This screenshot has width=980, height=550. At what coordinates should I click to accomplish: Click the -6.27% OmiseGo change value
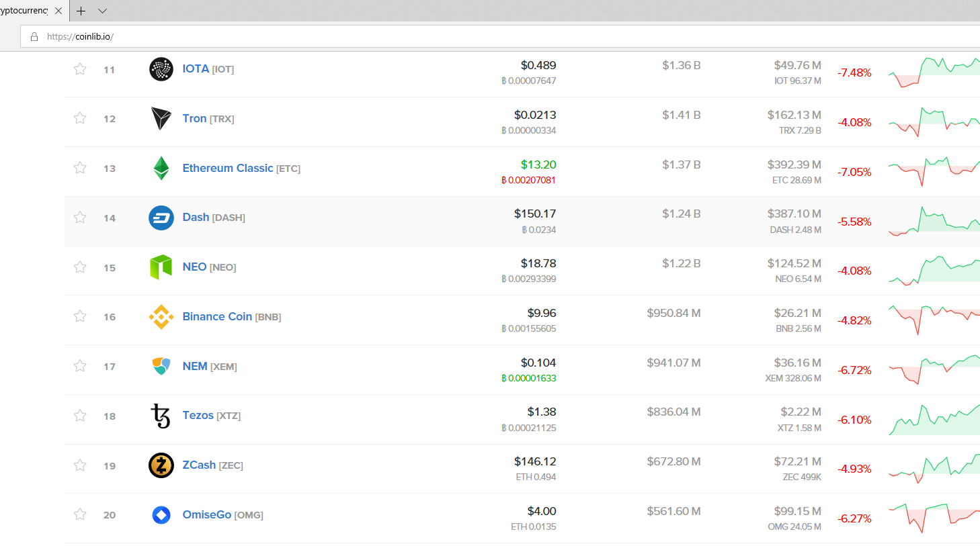click(854, 518)
